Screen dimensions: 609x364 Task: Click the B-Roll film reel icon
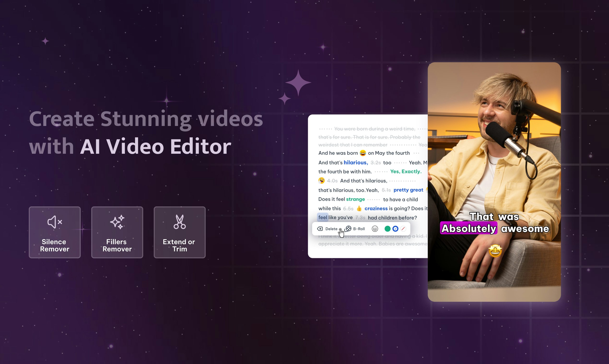(x=348, y=229)
